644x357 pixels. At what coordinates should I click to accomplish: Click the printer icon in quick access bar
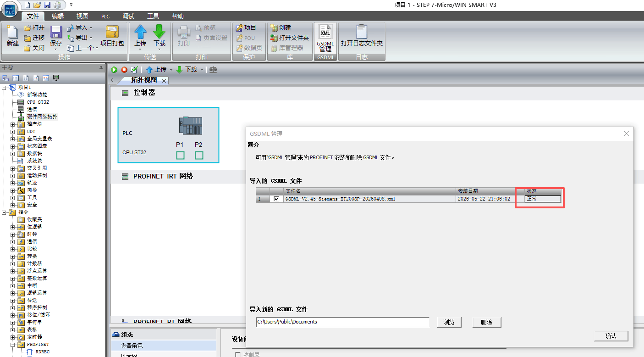tap(57, 5)
